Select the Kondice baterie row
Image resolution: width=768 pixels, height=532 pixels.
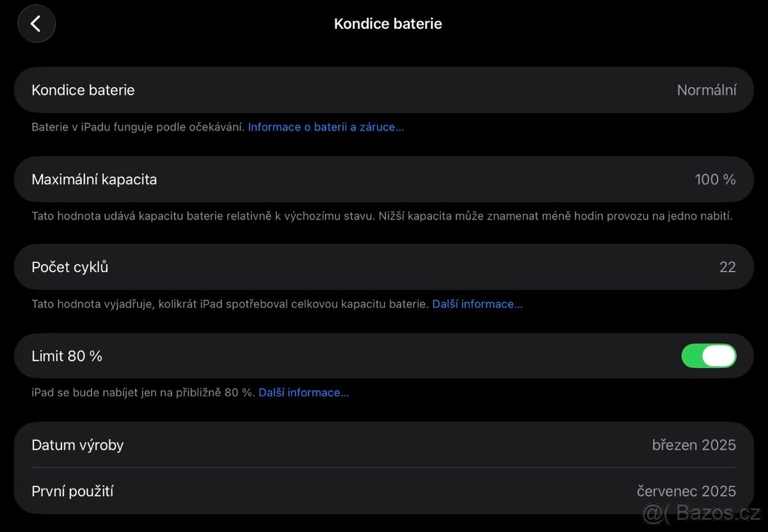[384, 90]
